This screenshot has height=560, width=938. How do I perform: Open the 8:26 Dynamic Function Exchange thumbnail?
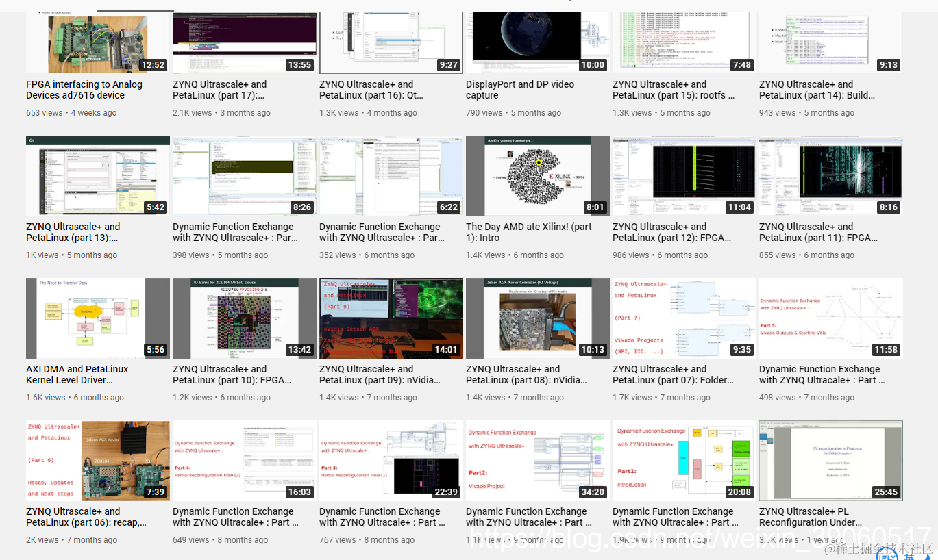point(245,175)
